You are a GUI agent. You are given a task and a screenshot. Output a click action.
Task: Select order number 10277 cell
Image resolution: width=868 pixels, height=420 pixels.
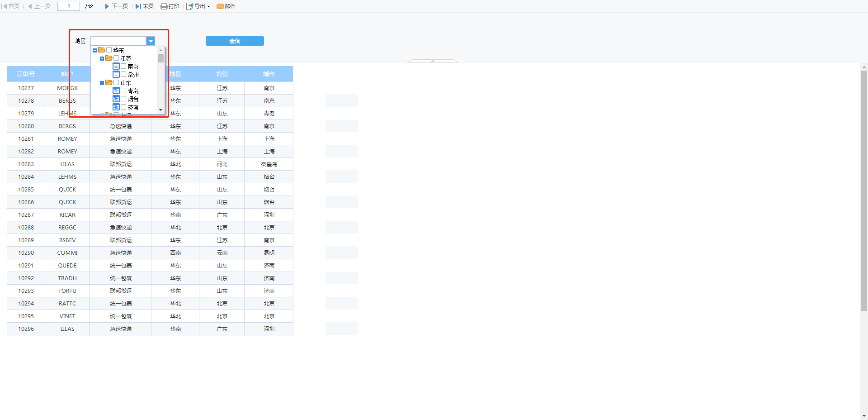point(26,88)
